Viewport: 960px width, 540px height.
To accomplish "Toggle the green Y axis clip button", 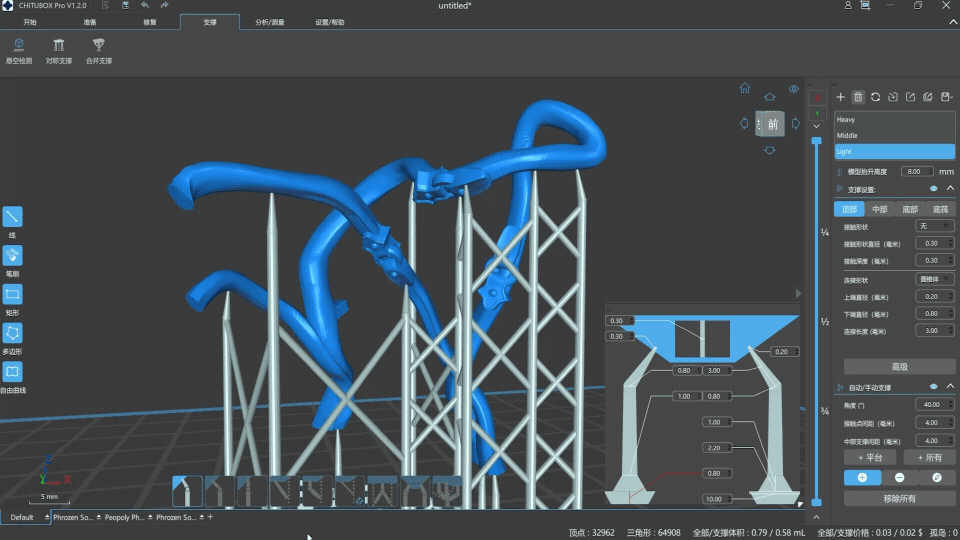I will click(x=817, y=113).
